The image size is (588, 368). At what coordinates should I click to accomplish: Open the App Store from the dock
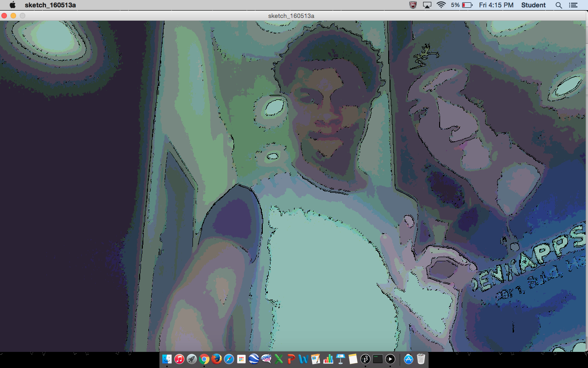pos(408,359)
